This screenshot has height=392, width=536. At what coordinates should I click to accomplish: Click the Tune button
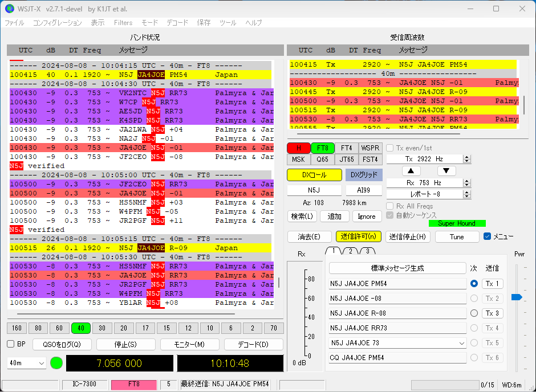457,236
